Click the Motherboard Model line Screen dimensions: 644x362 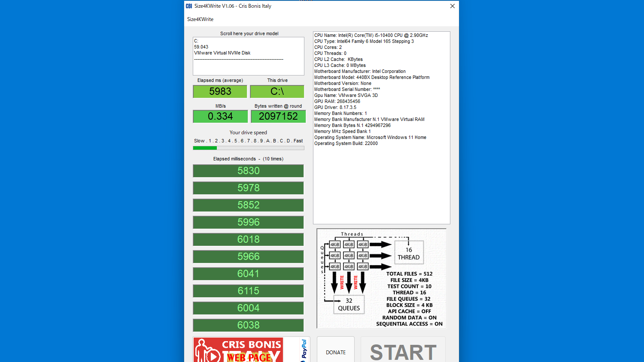tap(372, 77)
